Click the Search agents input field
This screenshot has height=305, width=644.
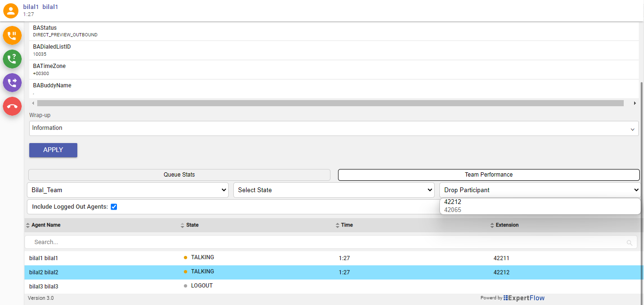(x=325, y=242)
